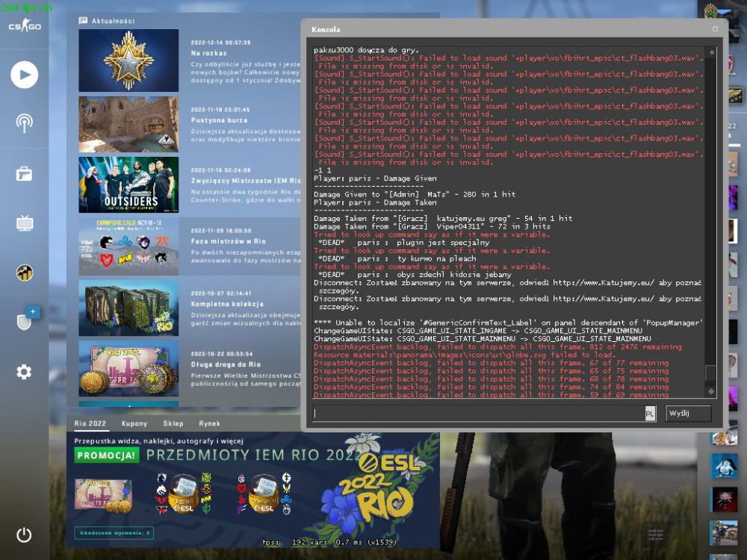Open the weapon cases Rio news thumbnail

(x=128, y=308)
